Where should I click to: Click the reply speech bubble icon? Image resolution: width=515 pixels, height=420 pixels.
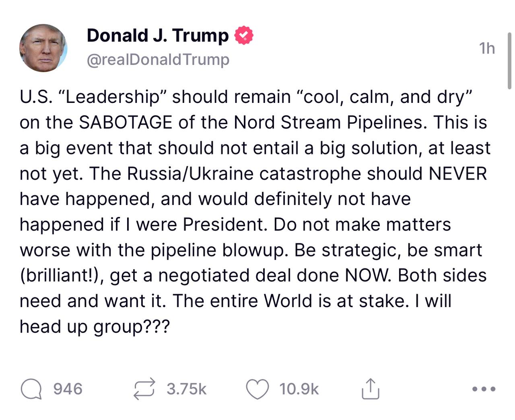click(x=31, y=389)
